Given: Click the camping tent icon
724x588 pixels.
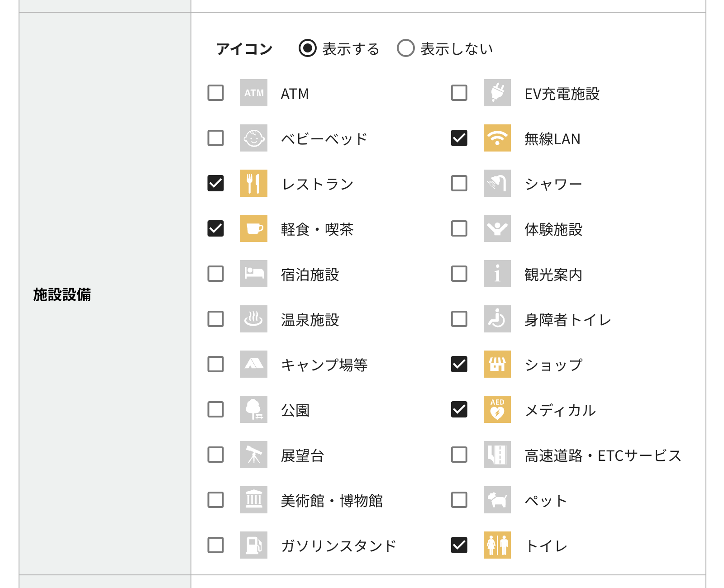Looking at the screenshot, I should click(253, 364).
